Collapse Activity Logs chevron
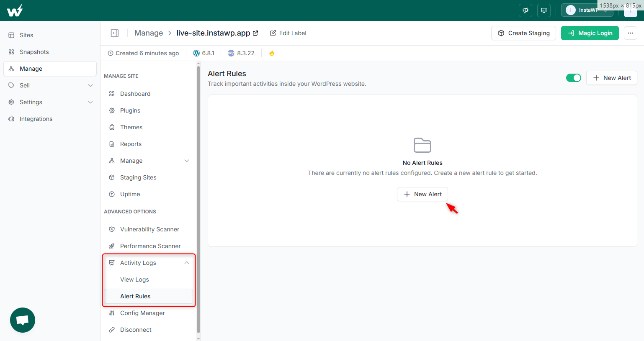 click(187, 263)
